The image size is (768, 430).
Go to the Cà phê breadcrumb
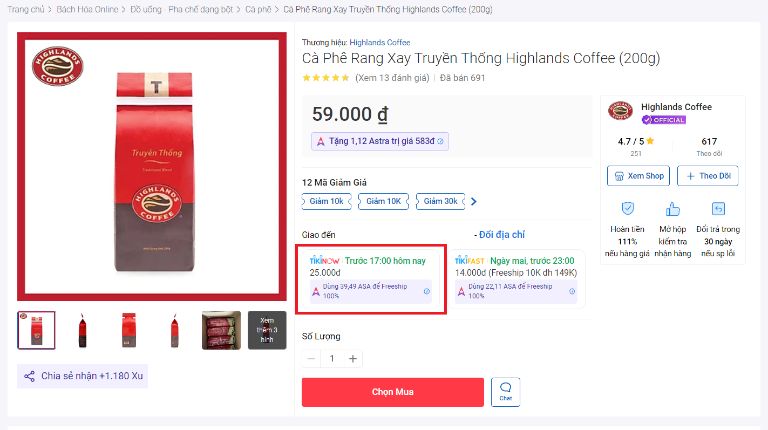[258, 9]
